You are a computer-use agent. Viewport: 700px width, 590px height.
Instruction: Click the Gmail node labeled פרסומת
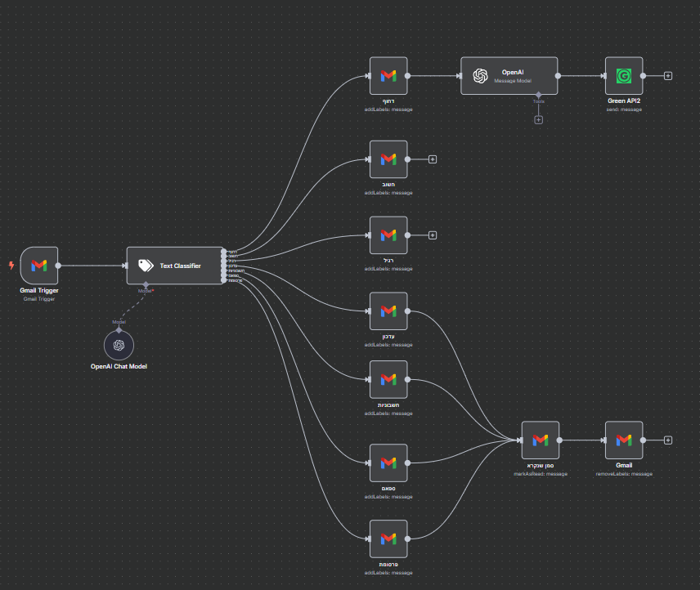tap(388, 539)
